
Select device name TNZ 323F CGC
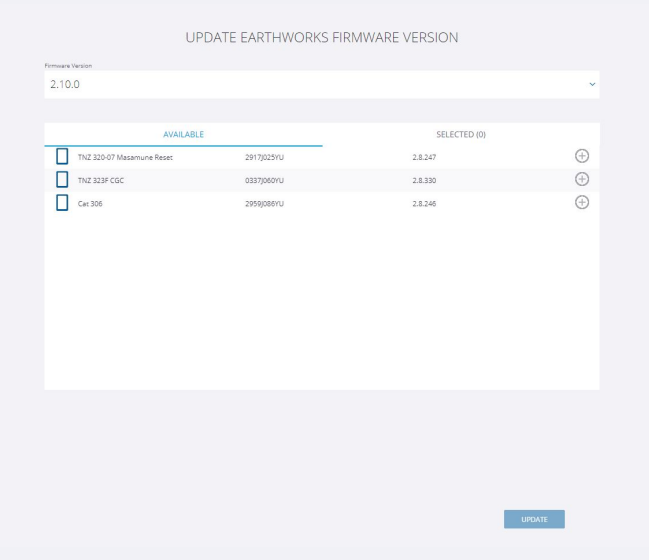tap(101, 180)
